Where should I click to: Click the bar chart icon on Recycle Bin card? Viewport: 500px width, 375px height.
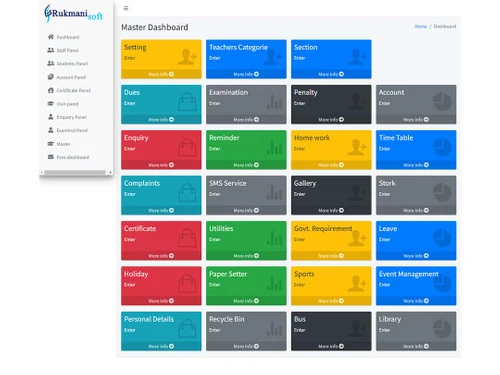[x=274, y=329]
